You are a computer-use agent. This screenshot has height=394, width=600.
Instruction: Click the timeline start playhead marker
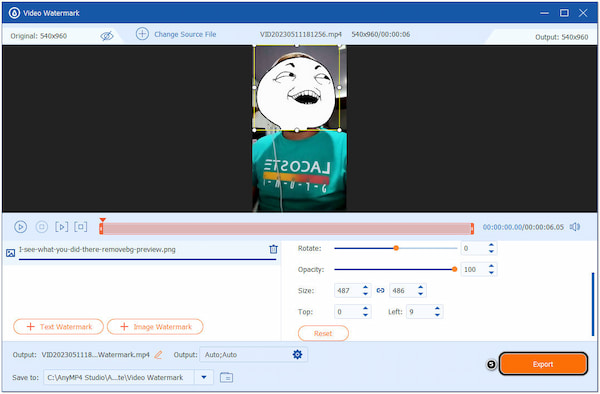[x=102, y=221]
